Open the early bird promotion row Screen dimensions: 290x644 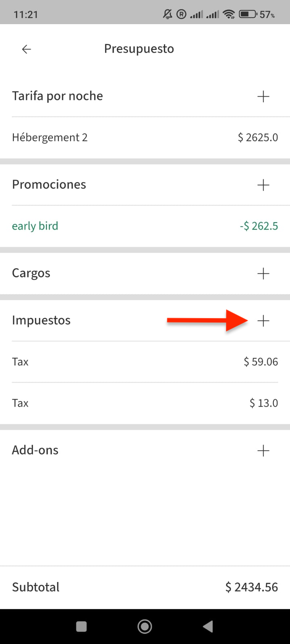click(x=145, y=226)
